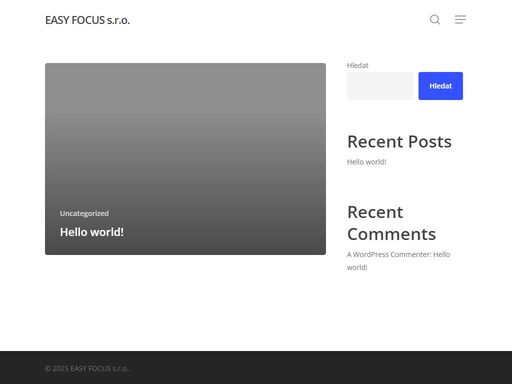Click the Recent Posts heading
This screenshot has height=384, width=512.
tap(399, 142)
